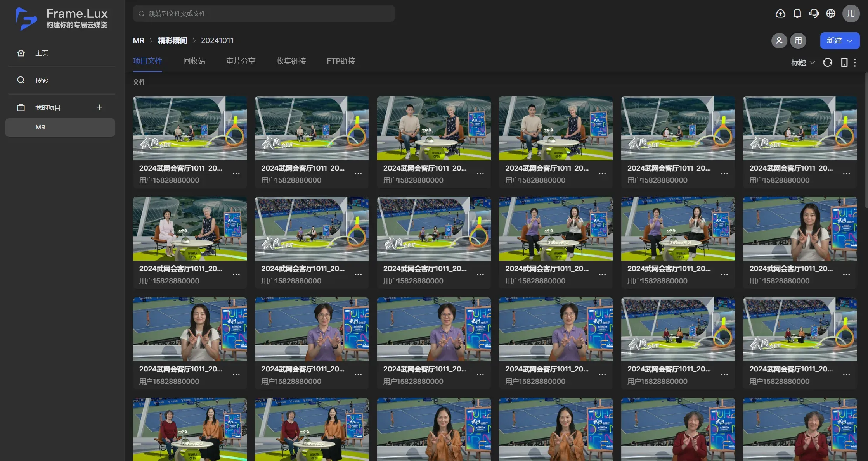Open more options for sixth file in row two
The image size is (868, 461).
[846, 275]
